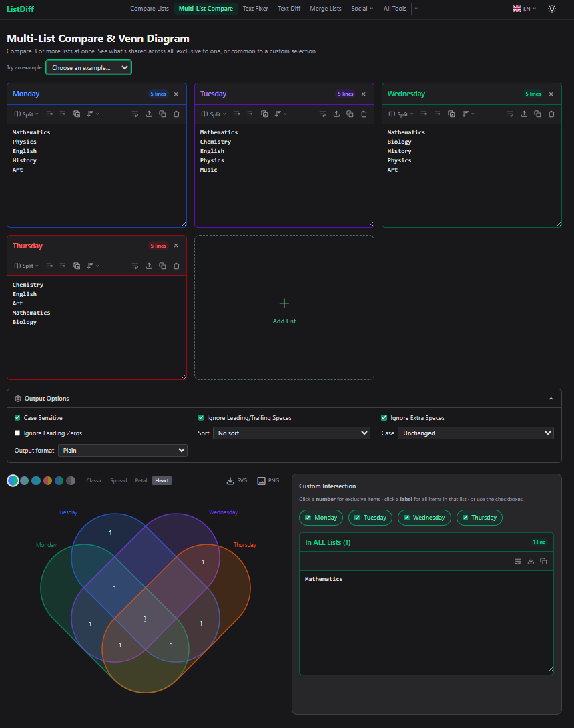
Task: Go to Merge Lists in the navigation
Action: point(326,9)
